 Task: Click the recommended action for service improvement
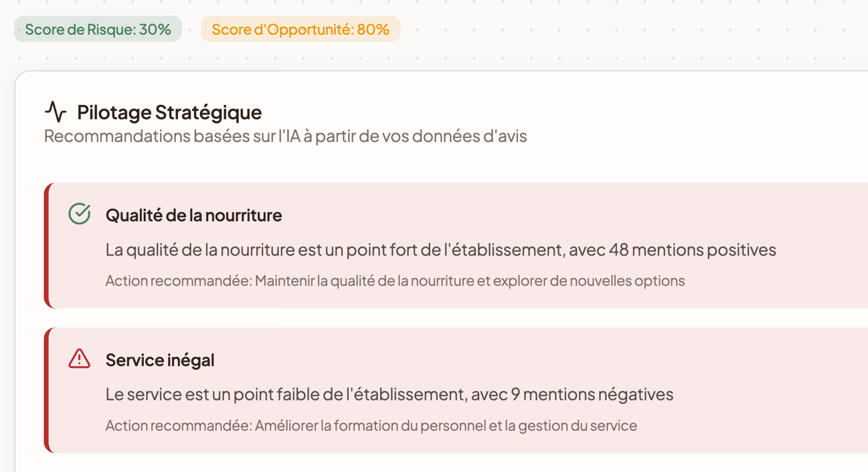click(x=371, y=425)
